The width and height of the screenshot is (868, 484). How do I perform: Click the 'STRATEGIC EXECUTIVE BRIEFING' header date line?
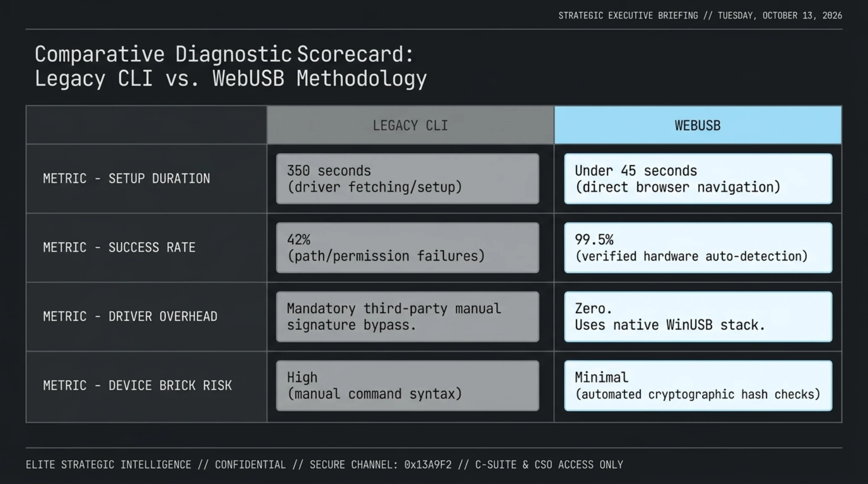tap(700, 16)
